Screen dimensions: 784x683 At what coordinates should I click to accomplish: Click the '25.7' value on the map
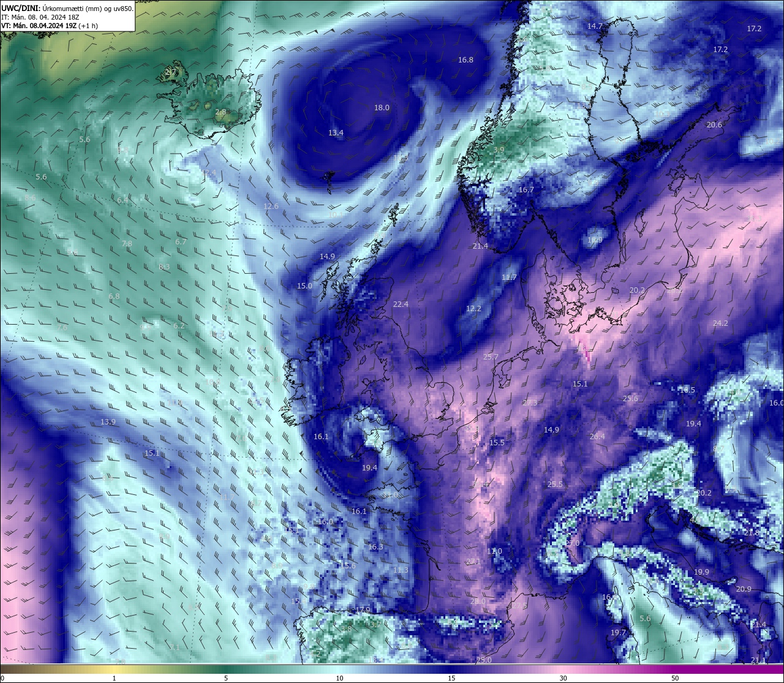coord(491,357)
